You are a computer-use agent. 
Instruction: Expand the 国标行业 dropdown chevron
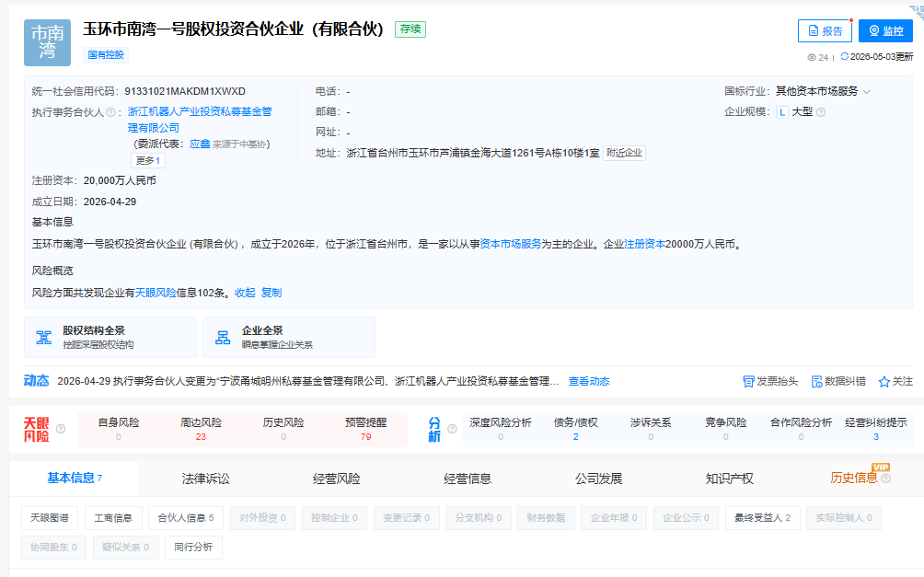(866, 92)
